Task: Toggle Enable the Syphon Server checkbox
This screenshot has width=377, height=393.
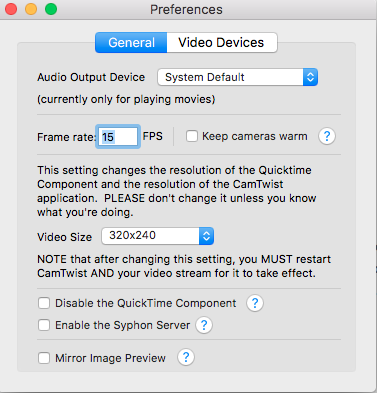Action: click(x=44, y=325)
